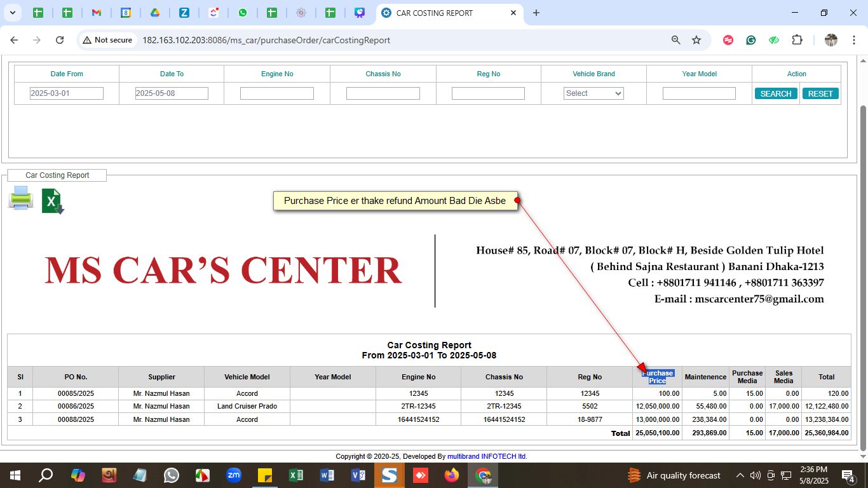The width and height of the screenshot is (868, 488).
Task: Click purchase price 12,050,000.00
Action: pyautogui.click(x=658, y=406)
